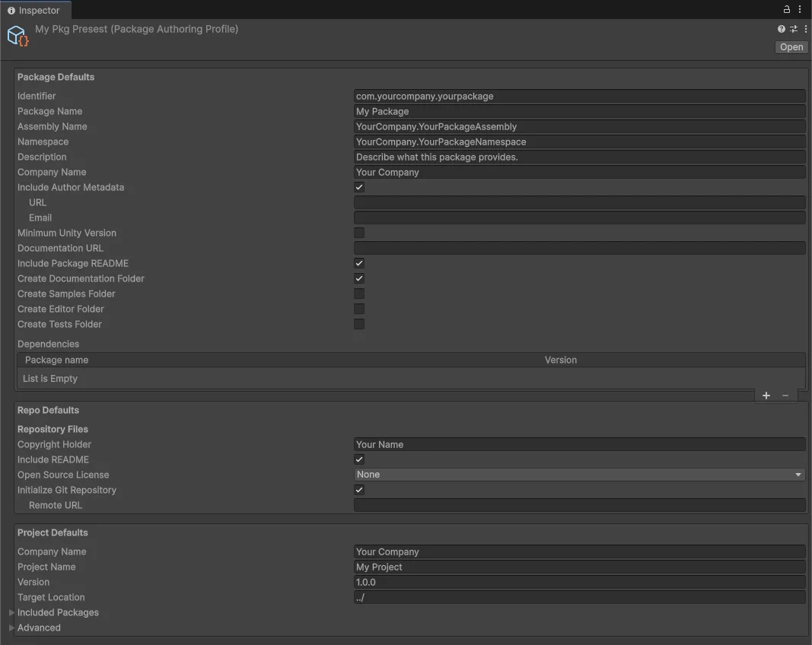This screenshot has height=645, width=812.
Task: Click the Dependencies label
Action: click(x=48, y=345)
